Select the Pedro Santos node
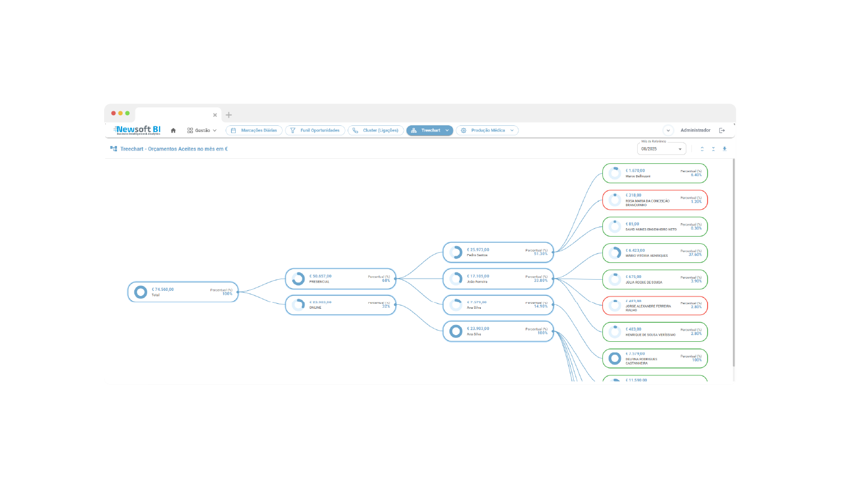 point(498,252)
